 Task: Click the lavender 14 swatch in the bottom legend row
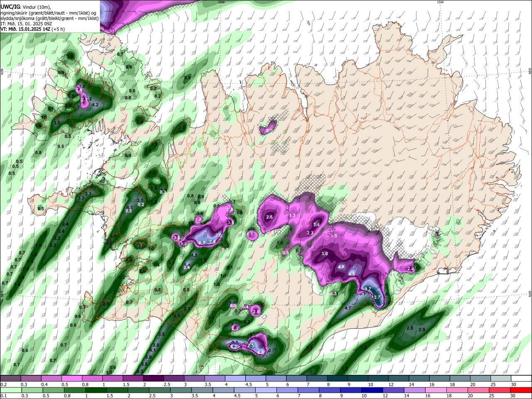[x=414, y=390]
